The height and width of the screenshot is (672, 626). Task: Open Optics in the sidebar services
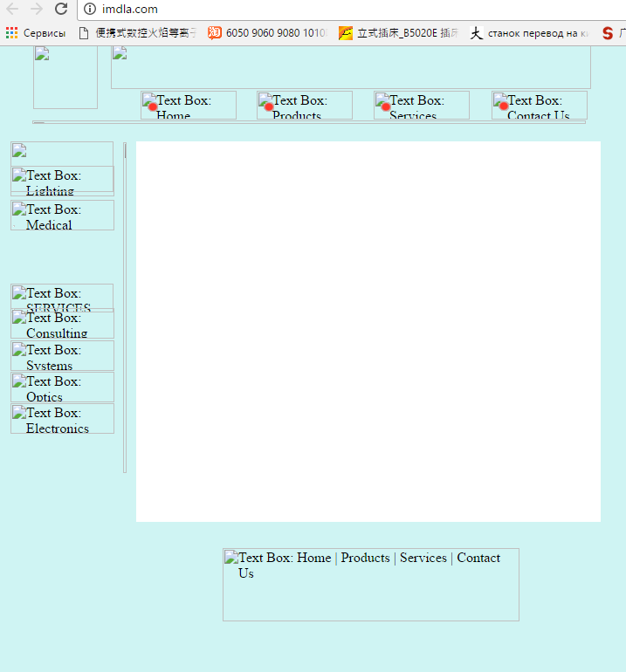pos(62,387)
